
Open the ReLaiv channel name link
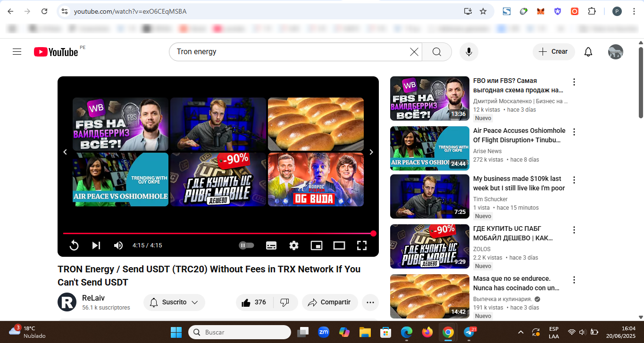pyautogui.click(x=93, y=298)
